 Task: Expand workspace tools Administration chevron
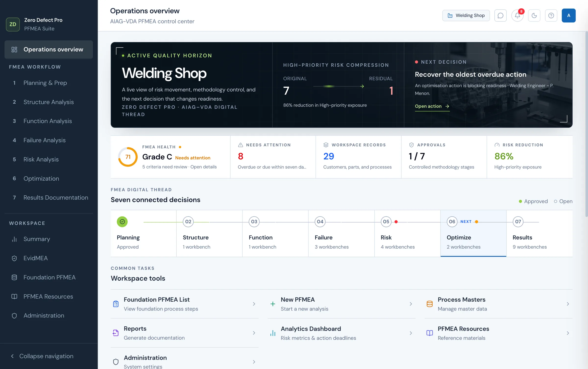point(254,362)
